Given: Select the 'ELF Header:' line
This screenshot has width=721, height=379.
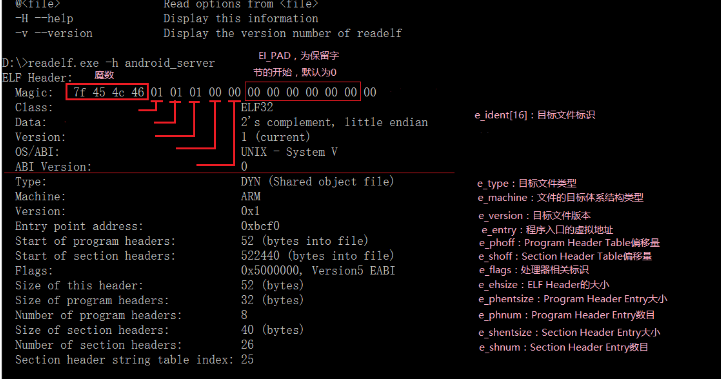Looking at the screenshot, I should [x=37, y=78].
